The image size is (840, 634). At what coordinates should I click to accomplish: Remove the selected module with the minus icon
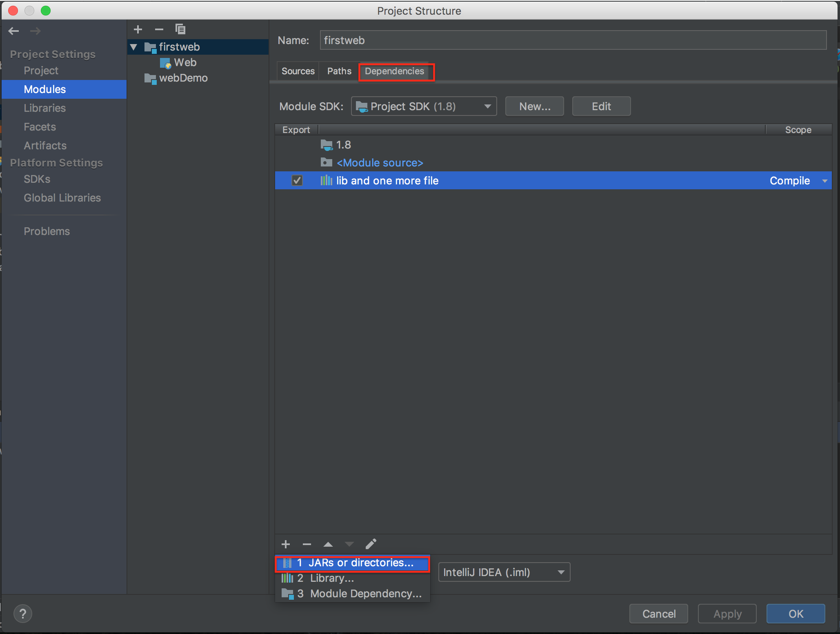click(159, 29)
